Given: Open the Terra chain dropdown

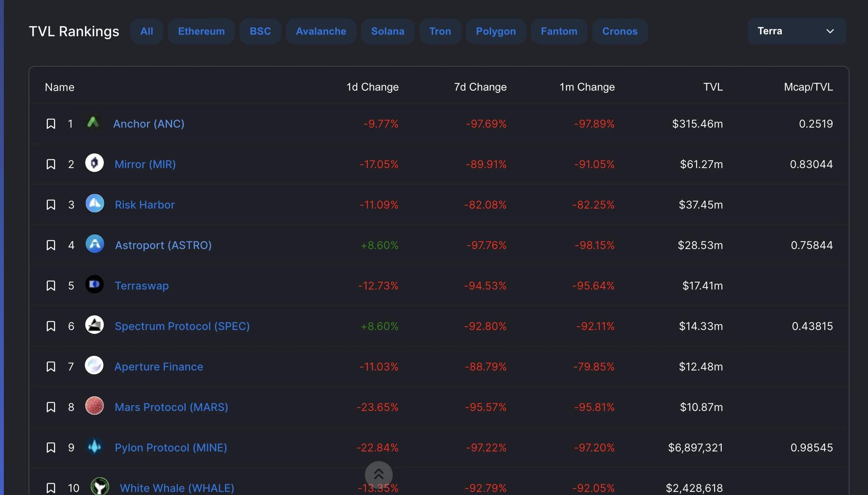Looking at the screenshot, I should [796, 31].
